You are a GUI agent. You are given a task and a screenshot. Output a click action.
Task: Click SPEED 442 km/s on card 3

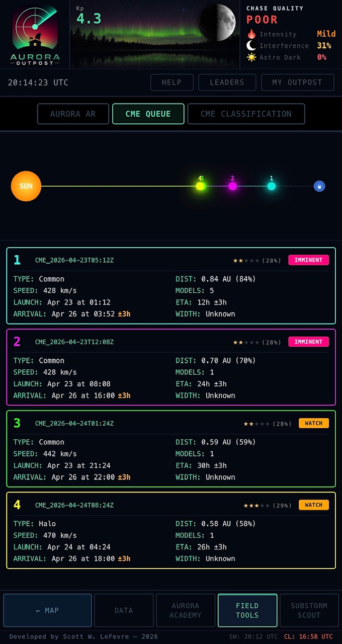[45, 454]
